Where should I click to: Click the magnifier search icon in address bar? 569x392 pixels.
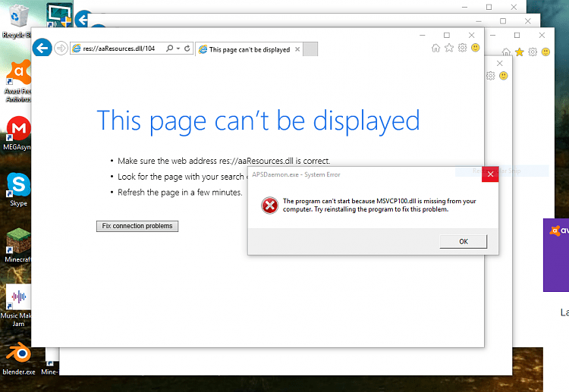click(169, 49)
